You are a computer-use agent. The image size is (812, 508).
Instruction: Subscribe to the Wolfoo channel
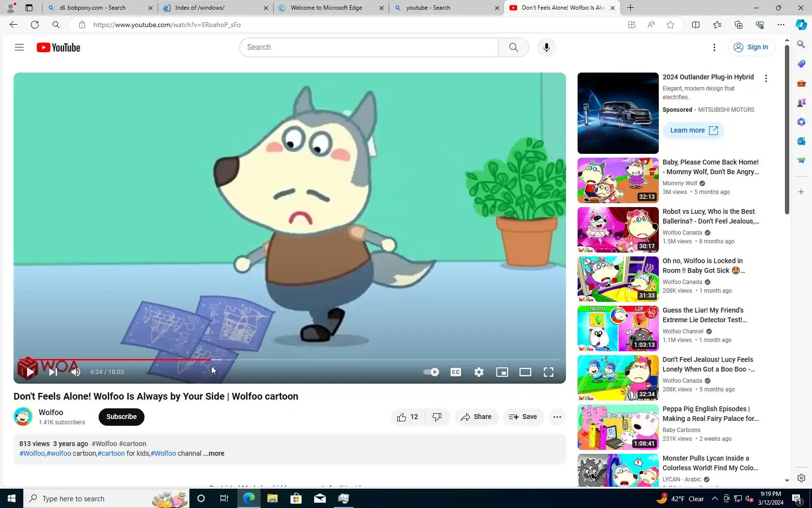(x=121, y=417)
